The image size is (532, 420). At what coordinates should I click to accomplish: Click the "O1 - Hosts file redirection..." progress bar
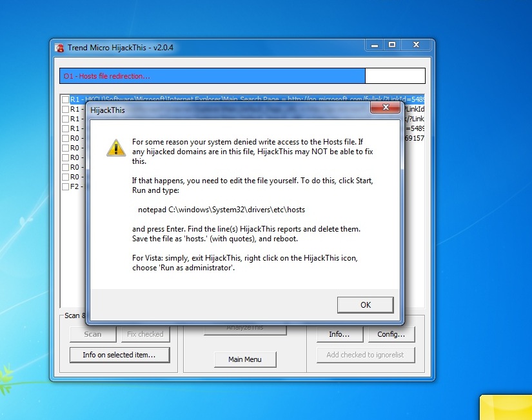pyautogui.click(x=242, y=75)
